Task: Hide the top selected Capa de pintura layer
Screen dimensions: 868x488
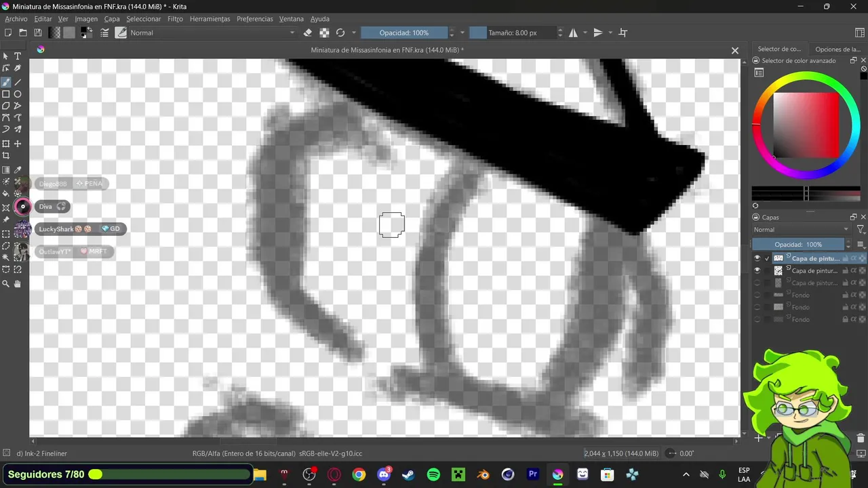Action: (757, 258)
